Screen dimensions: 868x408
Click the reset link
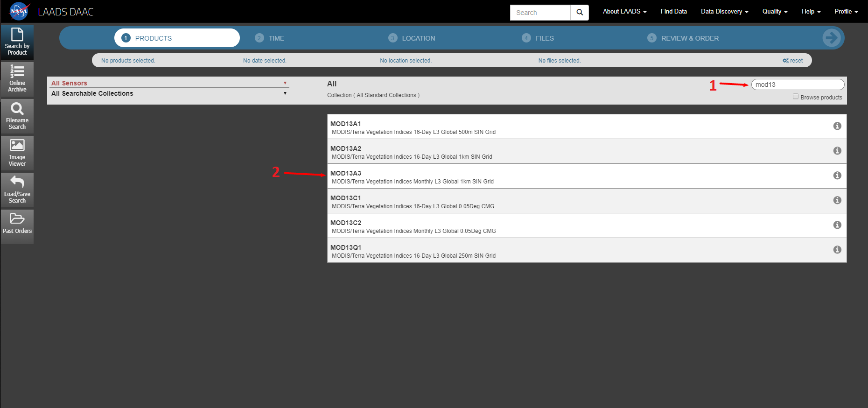[x=793, y=61]
